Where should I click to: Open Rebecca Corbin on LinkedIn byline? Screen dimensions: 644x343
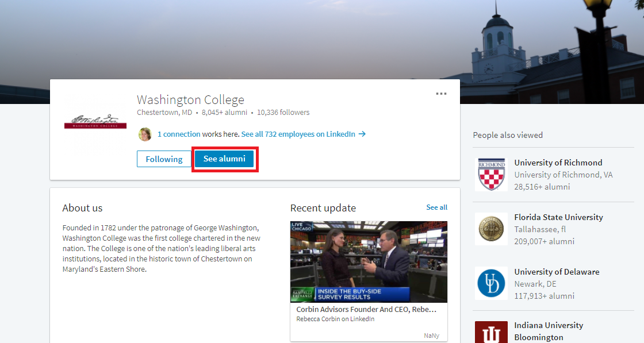335,319
